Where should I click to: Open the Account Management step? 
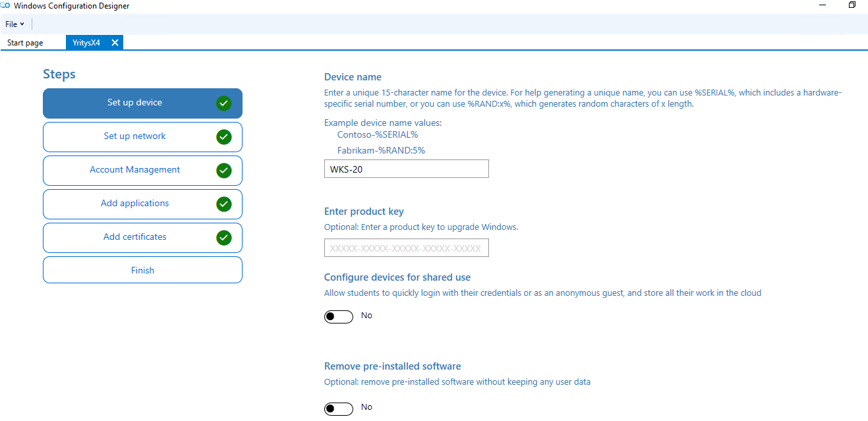click(x=142, y=171)
